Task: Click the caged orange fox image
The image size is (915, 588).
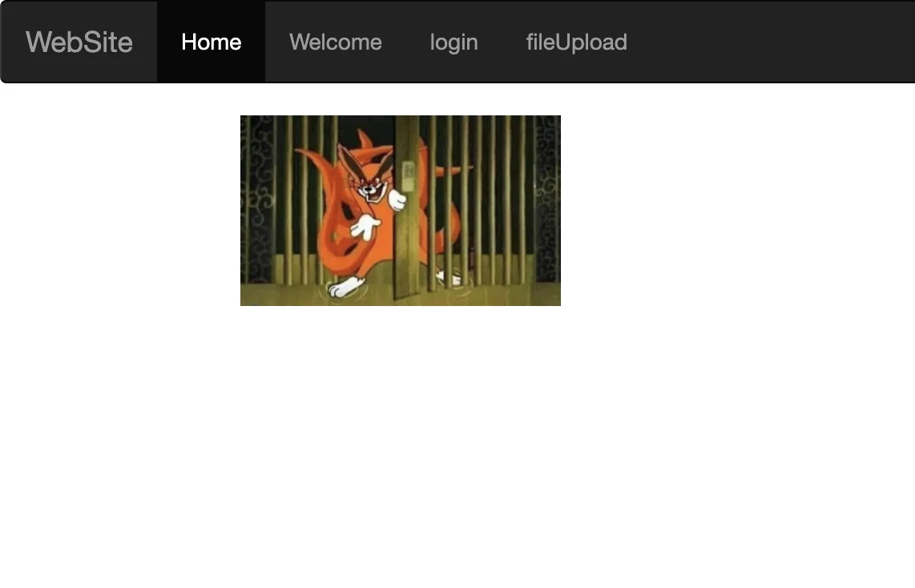Action: point(401,211)
